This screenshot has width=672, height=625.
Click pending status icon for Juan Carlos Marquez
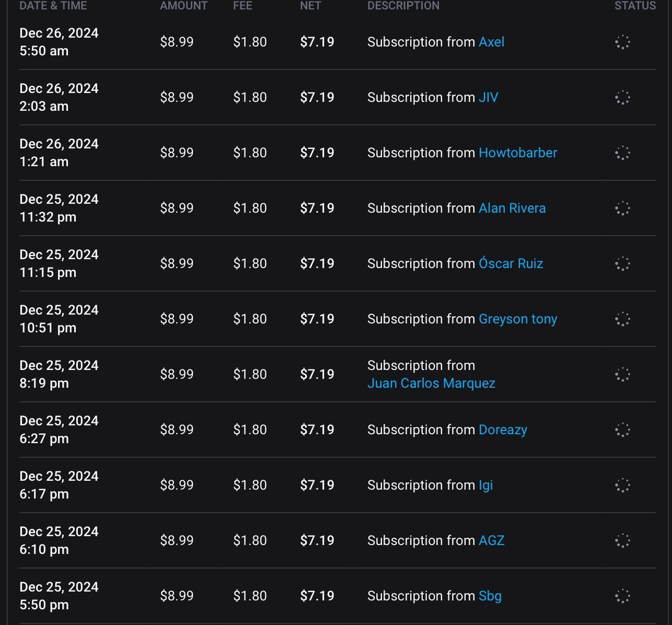[622, 375]
